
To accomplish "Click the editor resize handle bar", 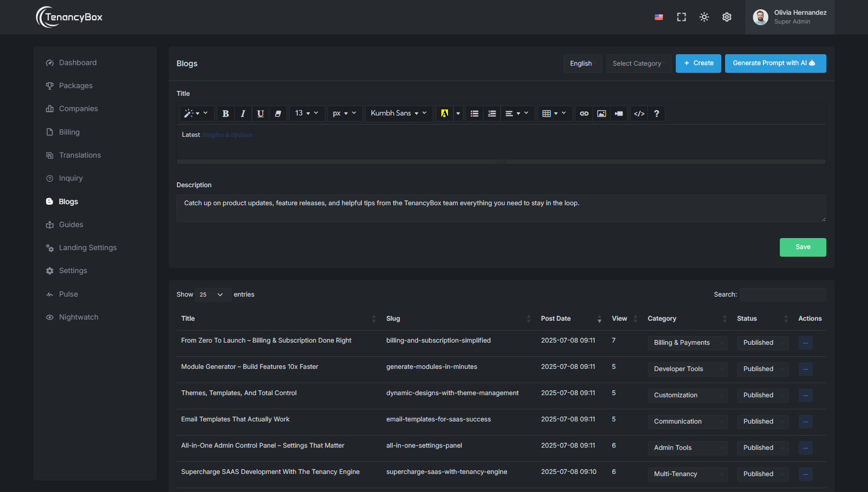I will coord(501,162).
